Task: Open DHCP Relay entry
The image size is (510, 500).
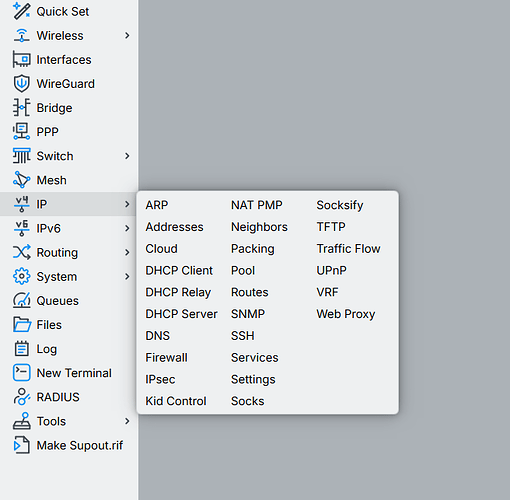Action: pos(178,292)
